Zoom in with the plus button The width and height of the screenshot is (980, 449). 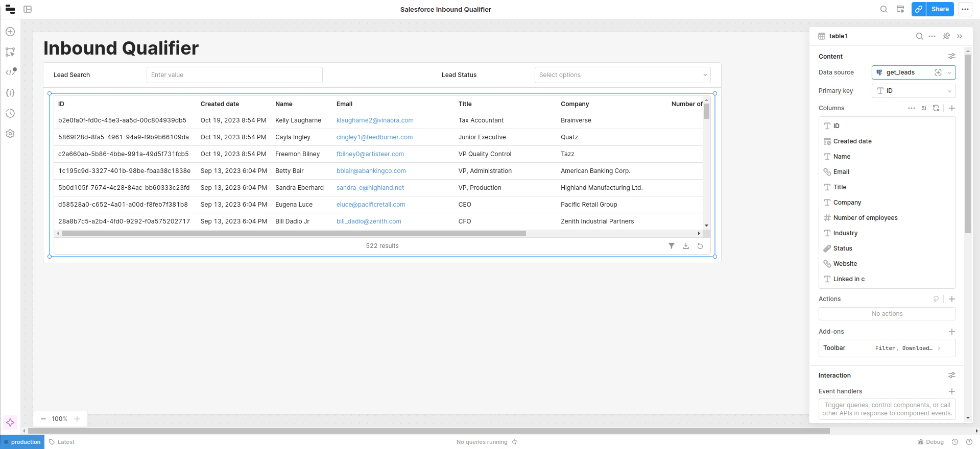click(77, 419)
